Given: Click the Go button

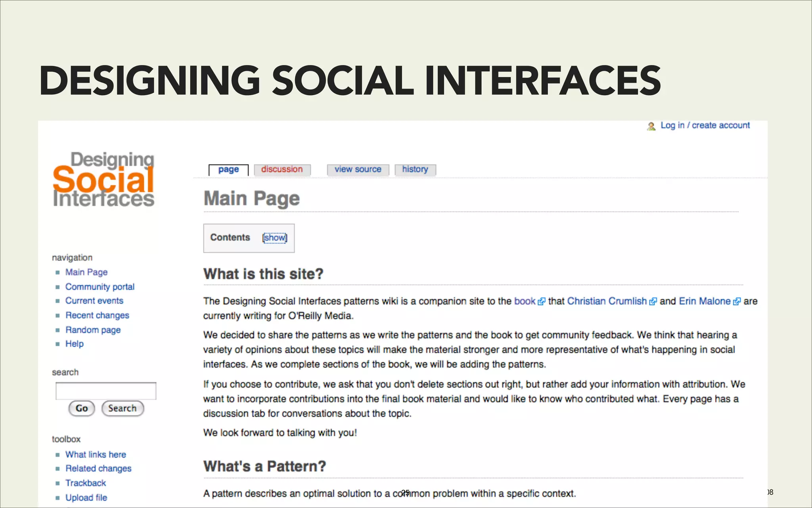Looking at the screenshot, I should [x=82, y=408].
